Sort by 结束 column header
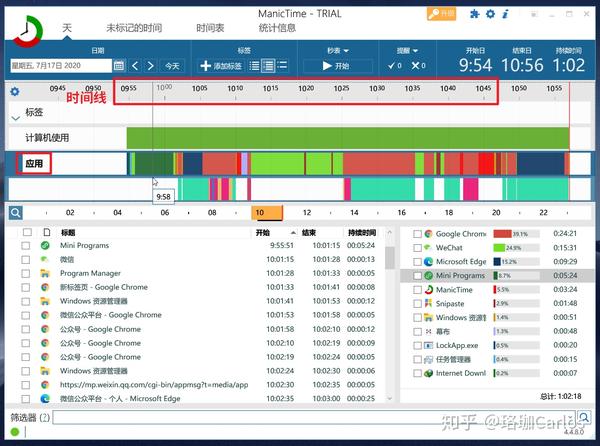The width and height of the screenshot is (600, 446). click(309, 233)
